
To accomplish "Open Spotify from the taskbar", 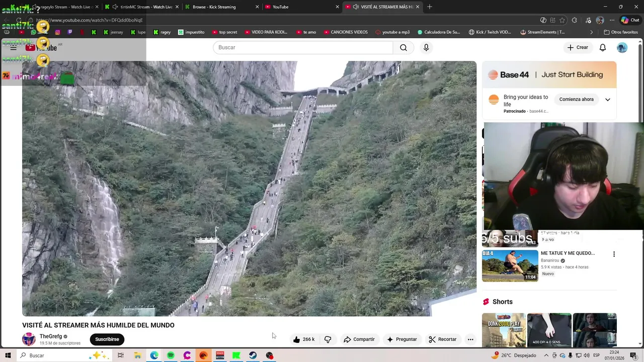I will (171, 355).
